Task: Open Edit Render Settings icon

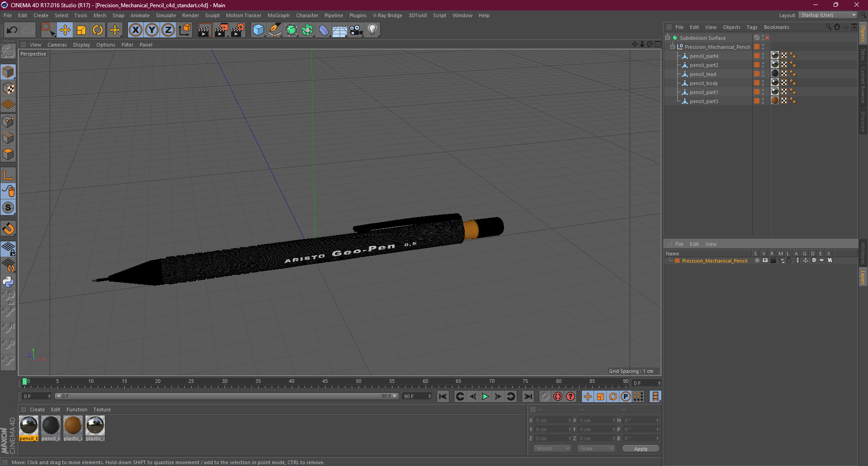Action: coord(238,30)
